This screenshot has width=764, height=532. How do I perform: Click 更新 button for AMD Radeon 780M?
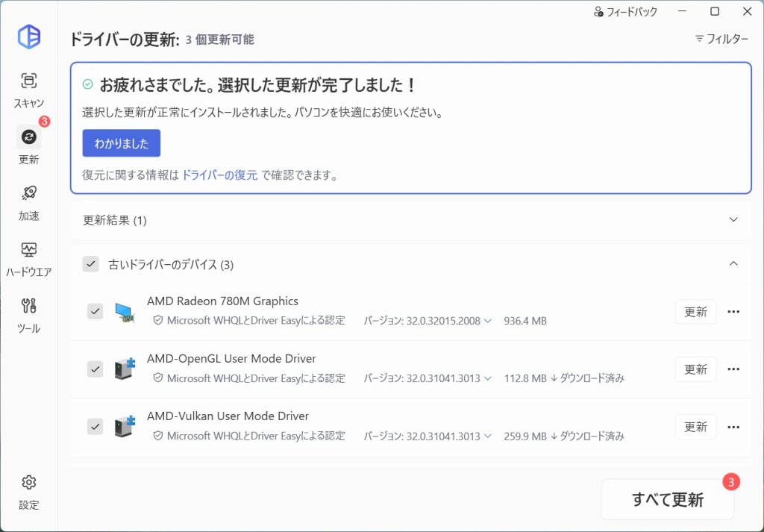click(x=695, y=312)
